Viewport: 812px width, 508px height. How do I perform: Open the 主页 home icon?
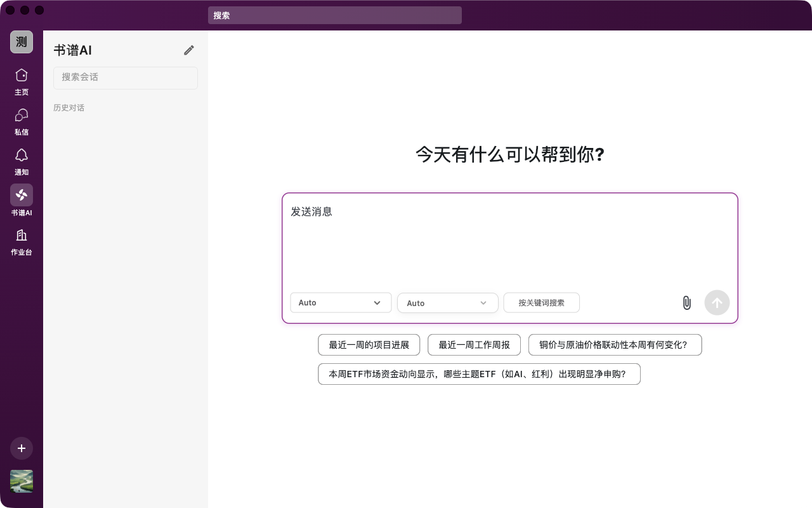click(x=22, y=76)
